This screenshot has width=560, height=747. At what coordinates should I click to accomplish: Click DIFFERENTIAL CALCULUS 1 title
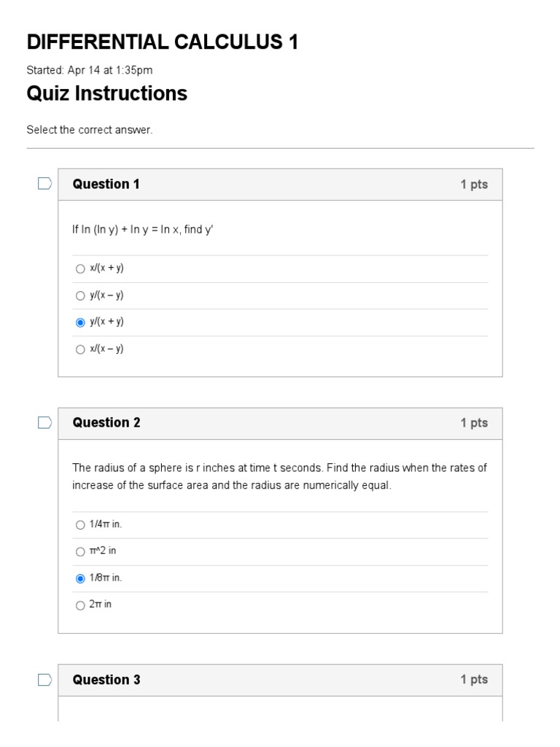point(162,42)
